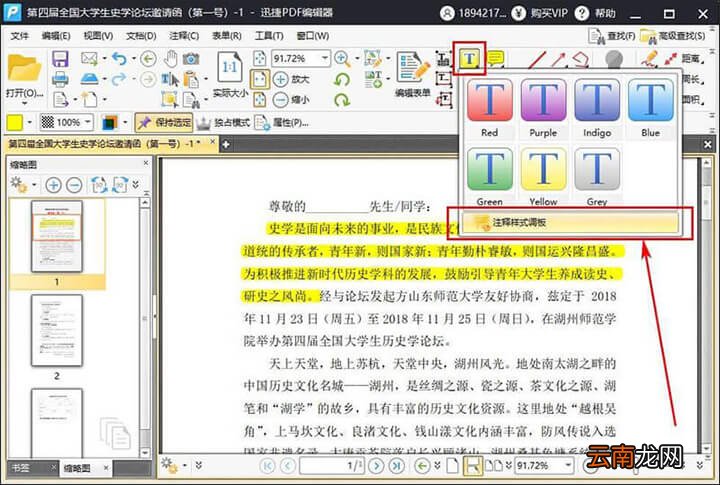
Task: Toggle the 保持选定 keep selected option
Action: [x=164, y=122]
